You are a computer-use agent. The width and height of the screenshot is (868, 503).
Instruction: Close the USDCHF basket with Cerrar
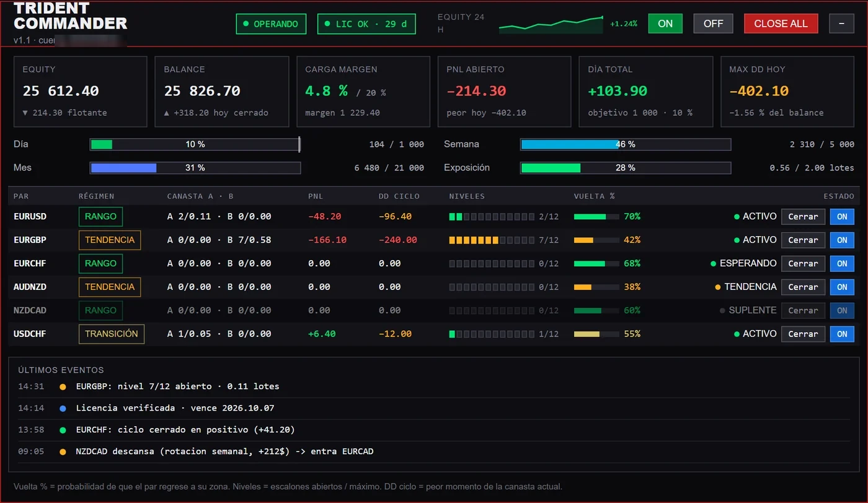click(803, 335)
